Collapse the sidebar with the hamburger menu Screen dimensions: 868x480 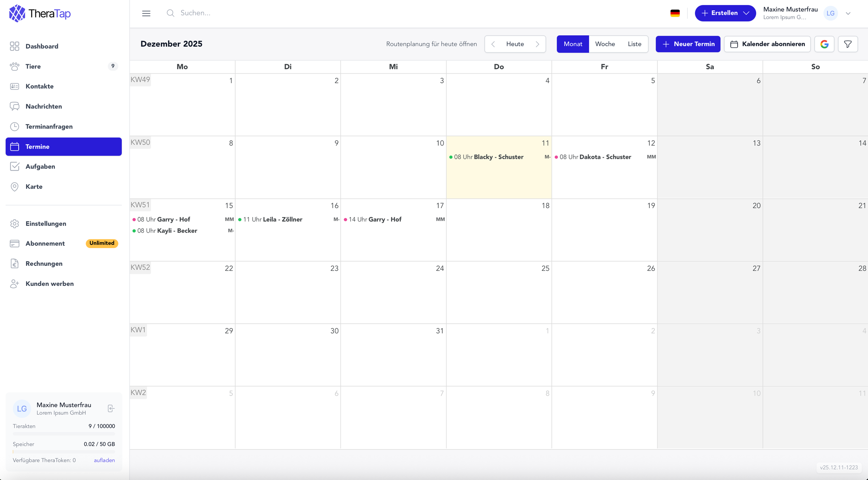[146, 13]
